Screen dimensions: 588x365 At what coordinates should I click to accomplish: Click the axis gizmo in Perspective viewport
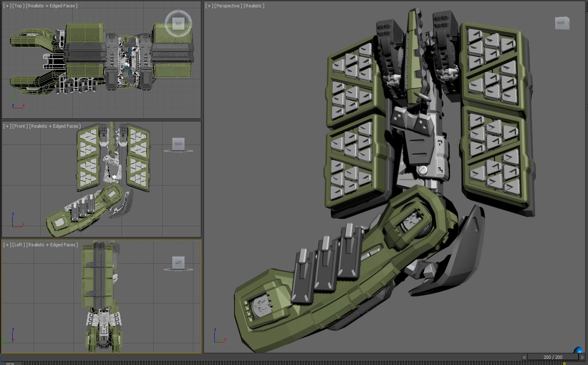219,335
